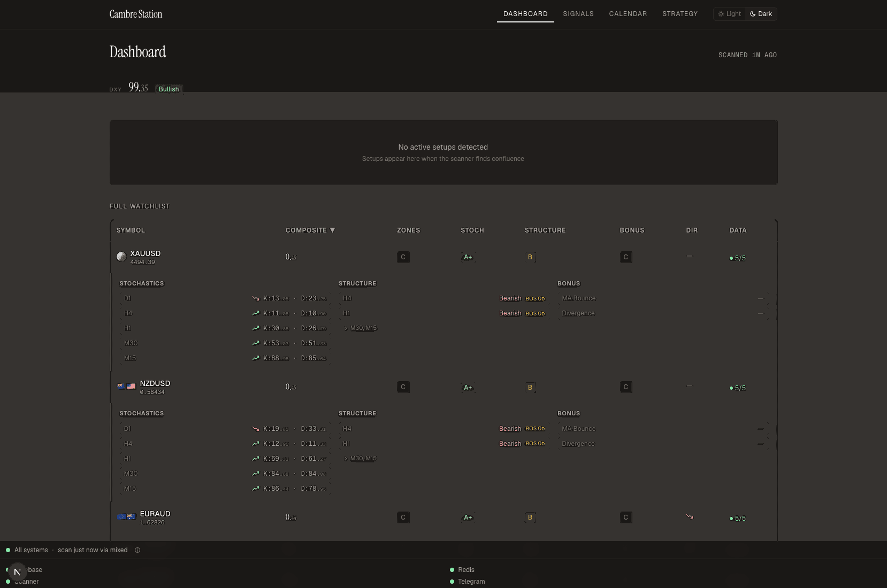Collapse the NZDUSD watchlist row
The width and height of the screenshot is (887, 588).
[443, 387]
